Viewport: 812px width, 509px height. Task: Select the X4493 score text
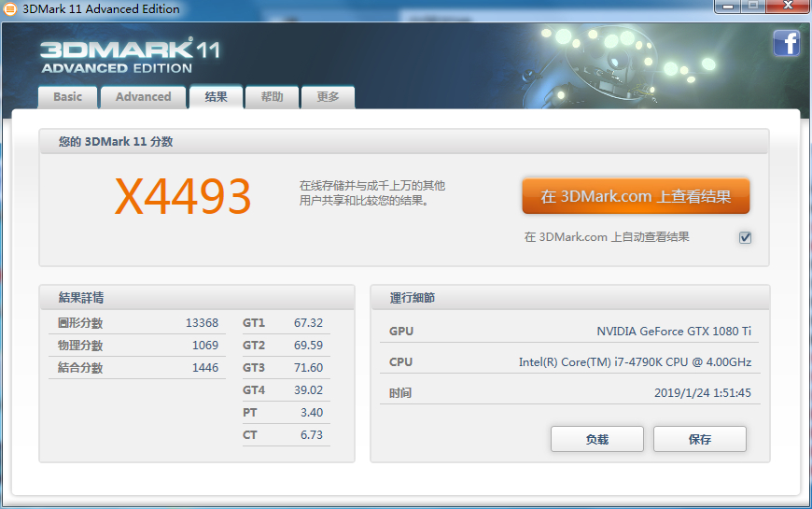pyautogui.click(x=183, y=196)
